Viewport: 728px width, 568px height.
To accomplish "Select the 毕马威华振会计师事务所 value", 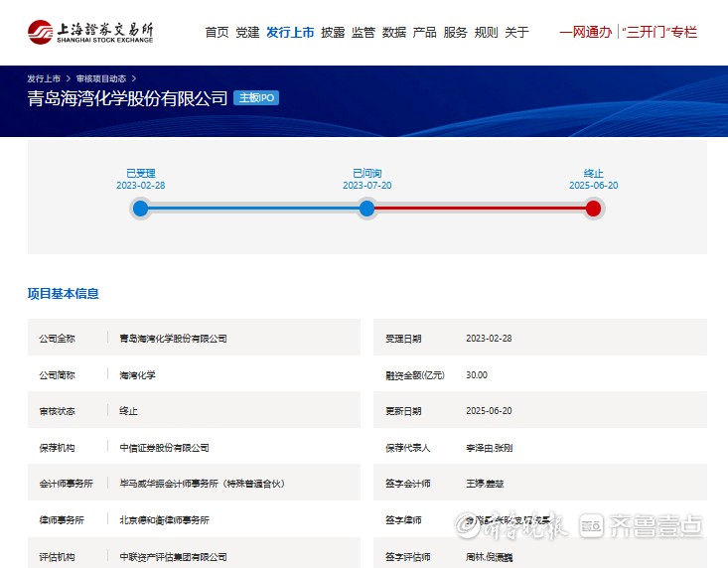I will tap(203, 484).
